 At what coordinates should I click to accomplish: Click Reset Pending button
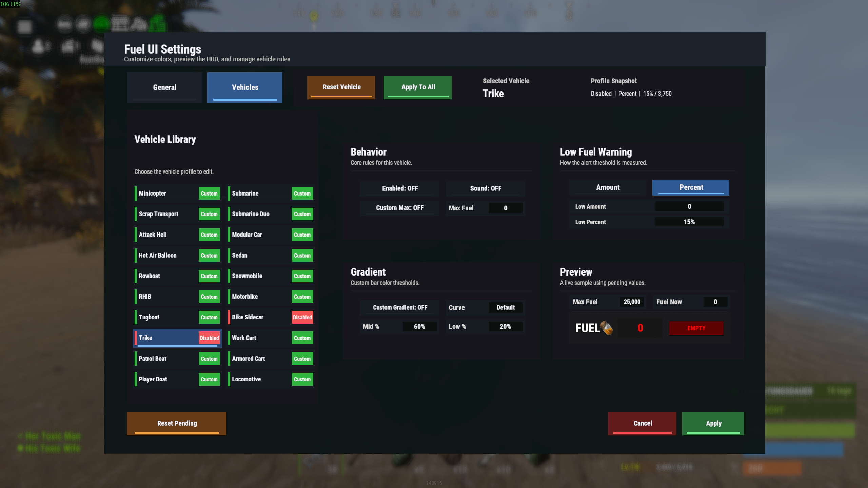(x=177, y=423)
